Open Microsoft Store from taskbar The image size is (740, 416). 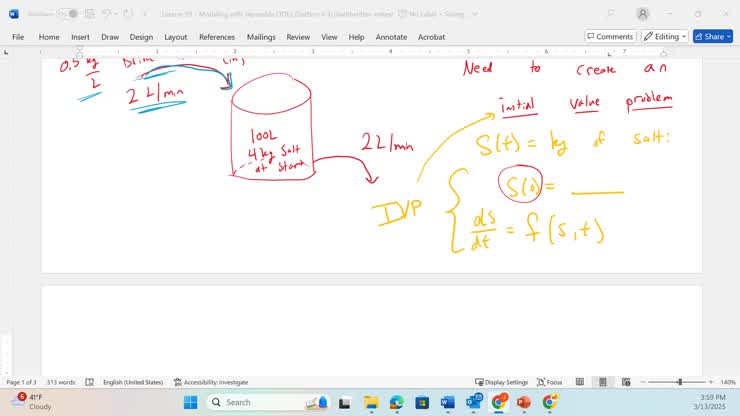(422, 402)
